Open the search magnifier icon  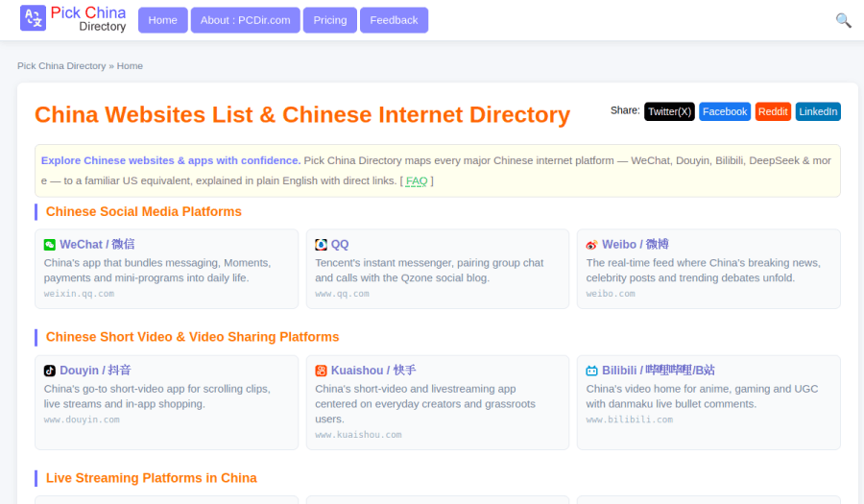pos(843,20)
